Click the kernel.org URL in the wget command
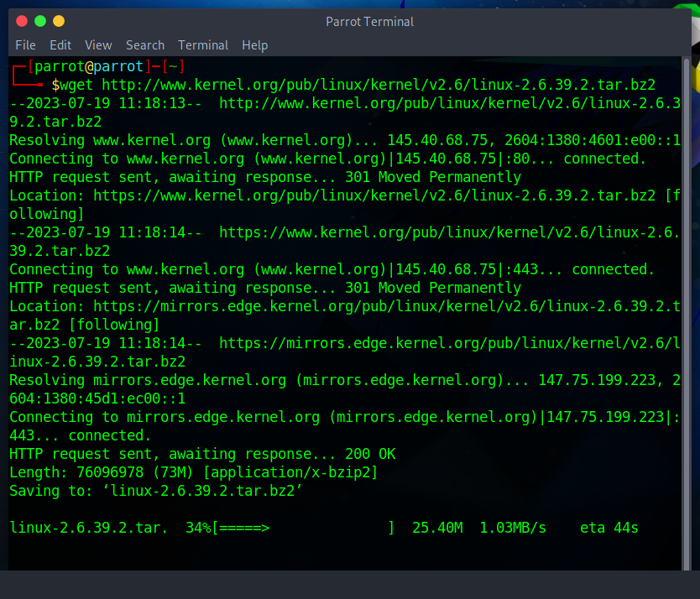This screenshot has height=599, width=700. pyautogui.click(x=378, y=85)
